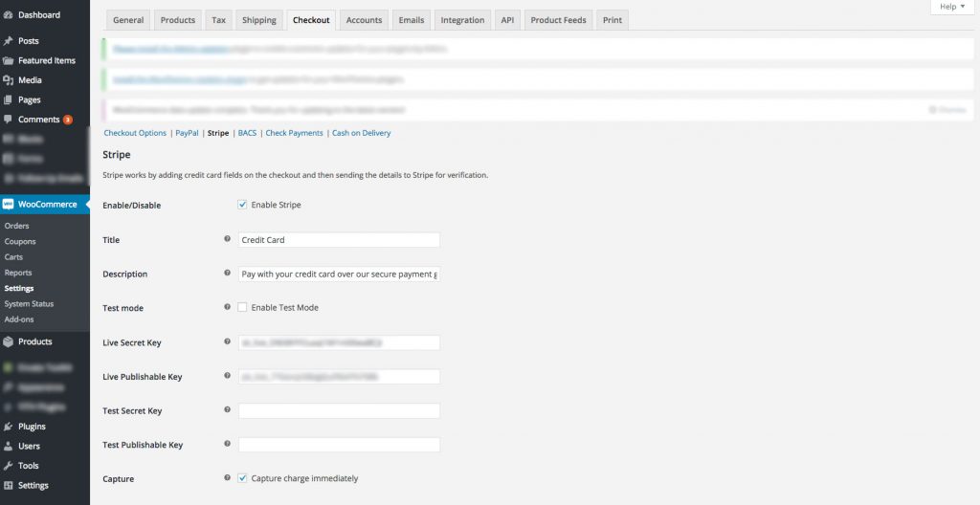Open the Cash on Delivery link

[x=361, y=133]
